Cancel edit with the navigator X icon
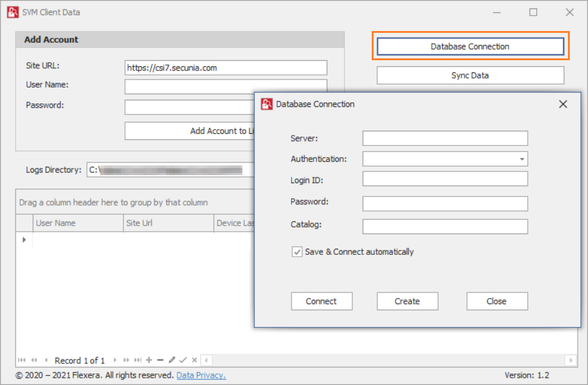The image size is (588, 385). 194,361
